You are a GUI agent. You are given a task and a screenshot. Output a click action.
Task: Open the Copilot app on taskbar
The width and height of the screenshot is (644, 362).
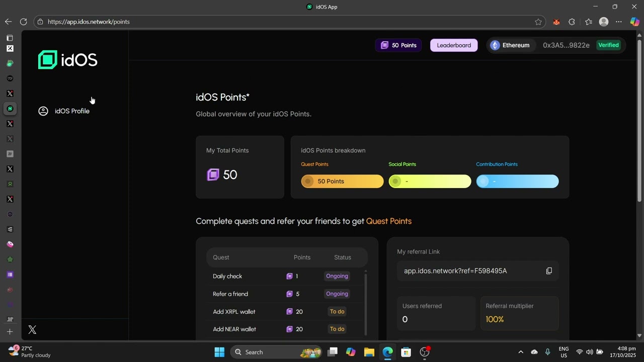(351, 352)
